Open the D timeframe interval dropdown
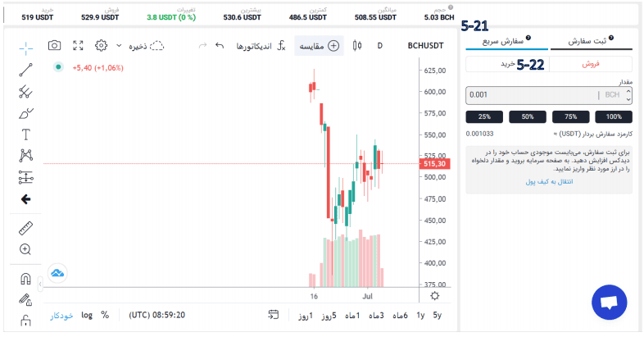This screenshot has width=644, height=337. pos(380,46)
